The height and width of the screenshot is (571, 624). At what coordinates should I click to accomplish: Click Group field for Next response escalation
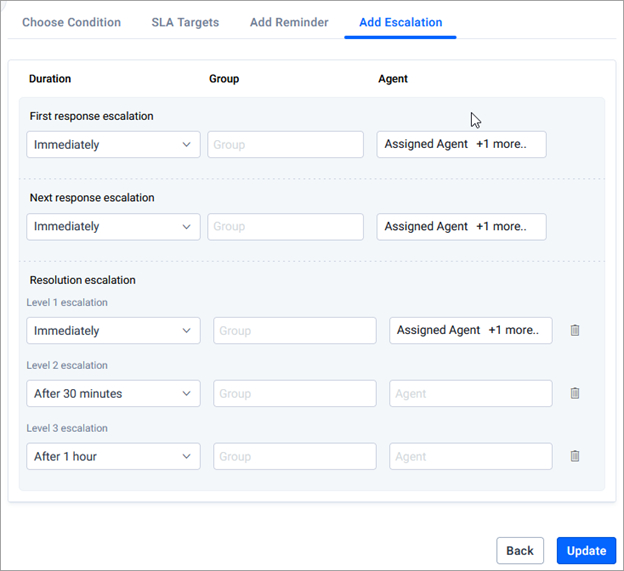click(285, 226)
